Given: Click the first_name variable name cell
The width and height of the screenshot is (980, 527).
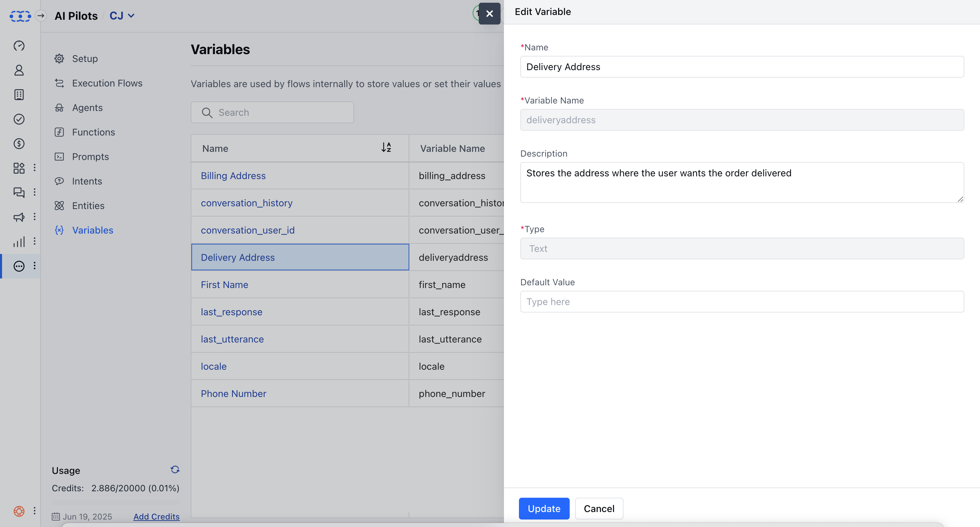Looking at the screenshot, I should pyautogui.click(x=442, y=285).
